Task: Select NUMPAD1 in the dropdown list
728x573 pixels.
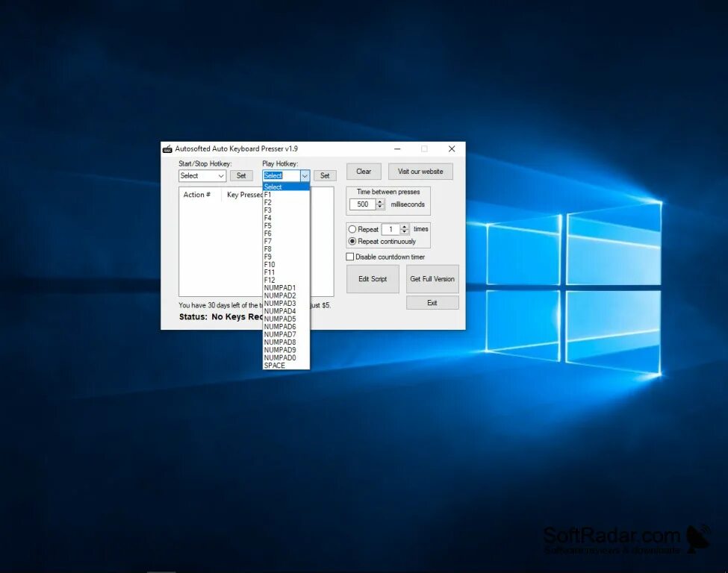Action: coord(286,288)
